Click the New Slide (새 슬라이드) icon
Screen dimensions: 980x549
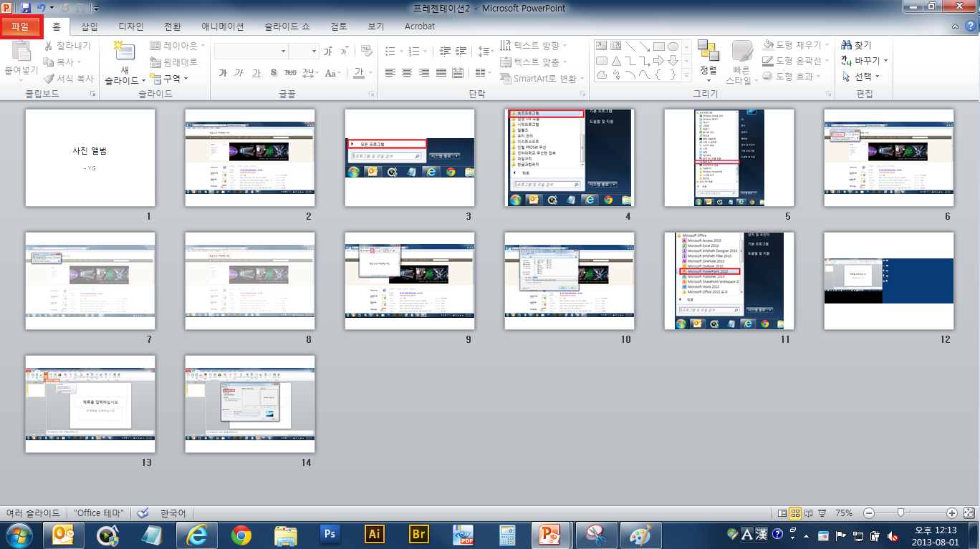coord(124,52)
